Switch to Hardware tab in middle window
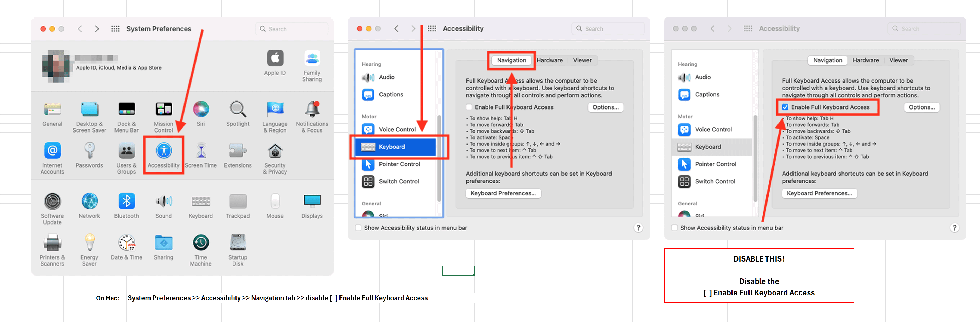 point(549,61)
